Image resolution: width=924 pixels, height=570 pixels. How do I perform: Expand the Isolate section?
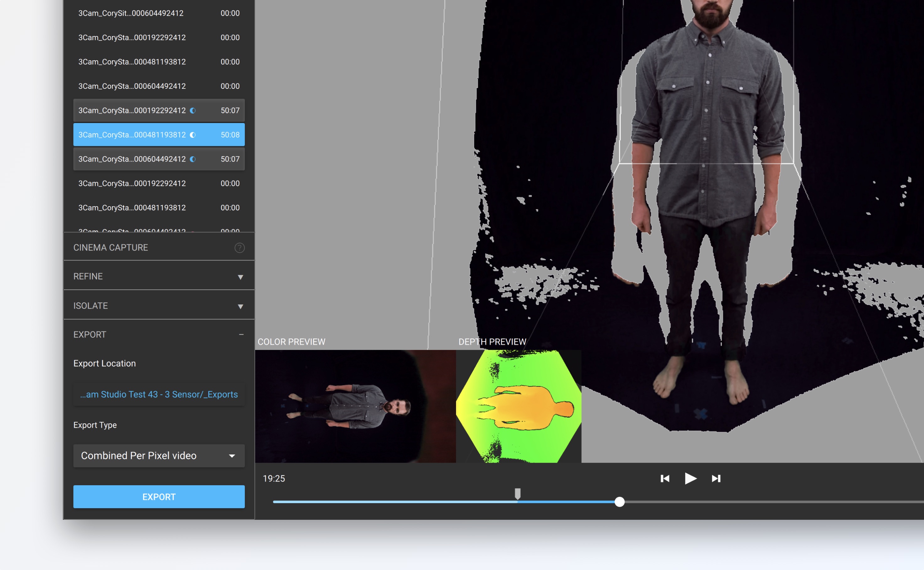240,306
